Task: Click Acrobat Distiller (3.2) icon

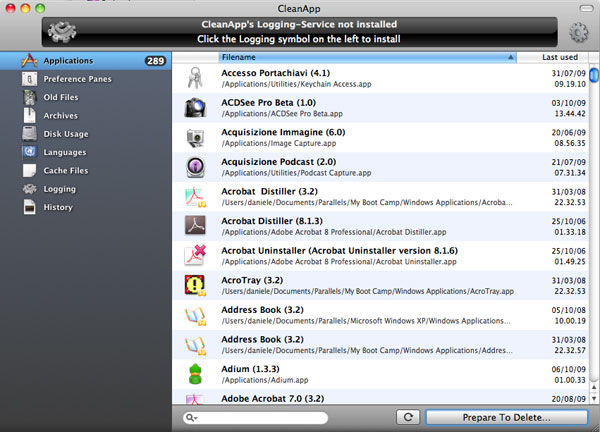Action: (195, 197)
